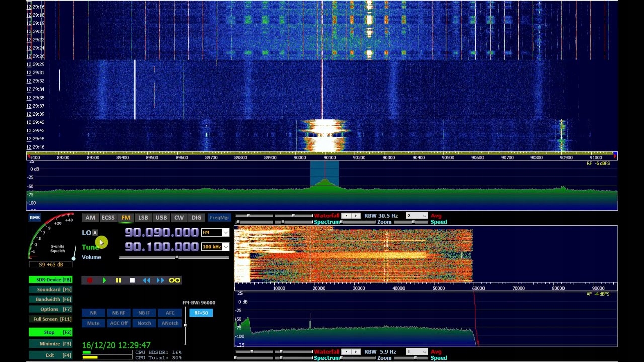The height and width of the screenshot is (362, 644).
Task: Start recording with the red record button
Action: (90, 280)
